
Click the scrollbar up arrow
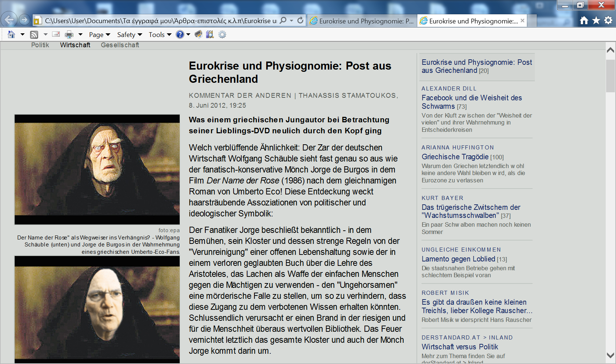click(x=610, y=50)
